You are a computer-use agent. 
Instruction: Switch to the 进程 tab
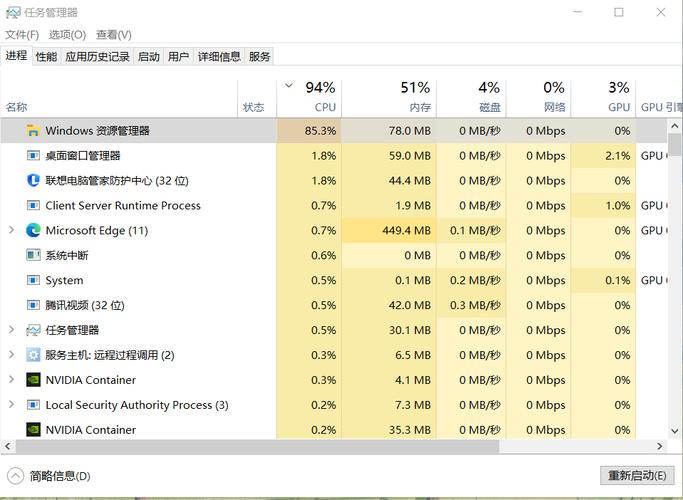[x=16, y=55]
